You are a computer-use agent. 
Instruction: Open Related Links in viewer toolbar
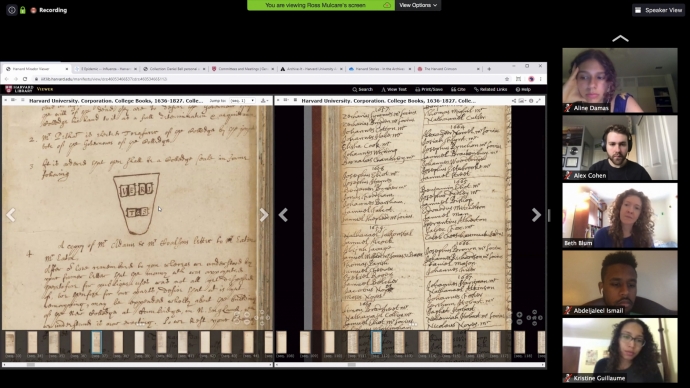pyautogui.click(x=491, y=89)
